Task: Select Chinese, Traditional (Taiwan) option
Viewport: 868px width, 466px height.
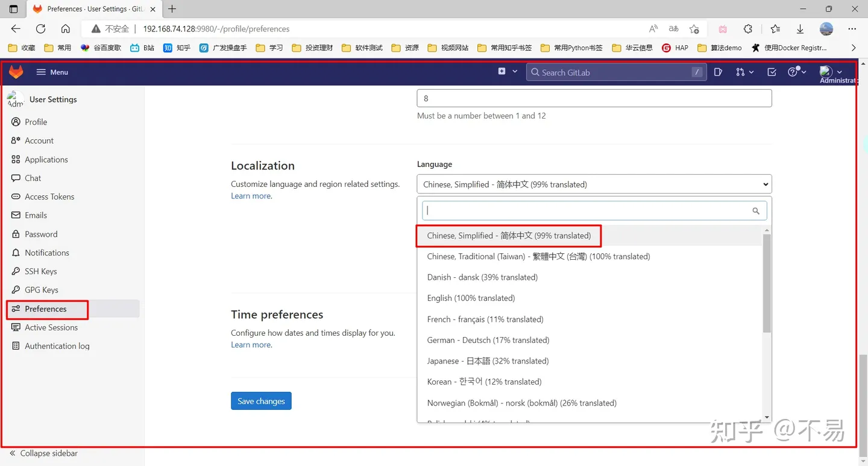Action: click(590, 256)
